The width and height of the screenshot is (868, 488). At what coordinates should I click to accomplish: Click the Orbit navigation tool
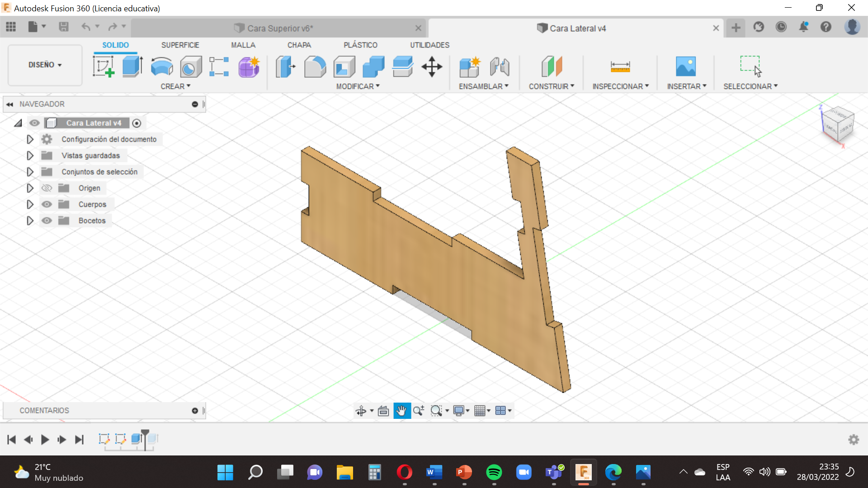pos(361,411)
